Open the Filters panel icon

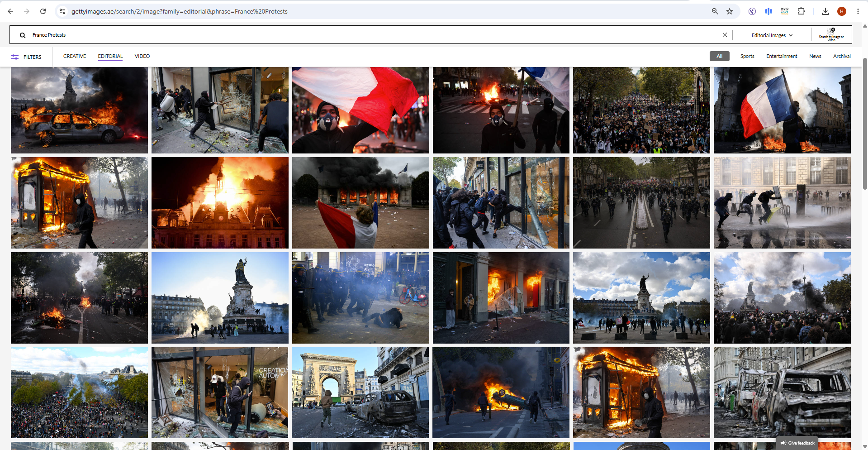point(15,57)
